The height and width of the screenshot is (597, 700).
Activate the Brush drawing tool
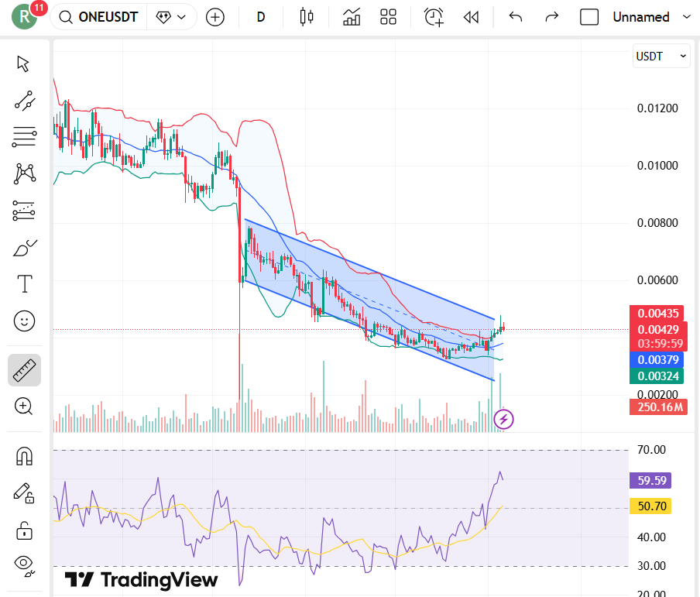[x=24, y=248]
